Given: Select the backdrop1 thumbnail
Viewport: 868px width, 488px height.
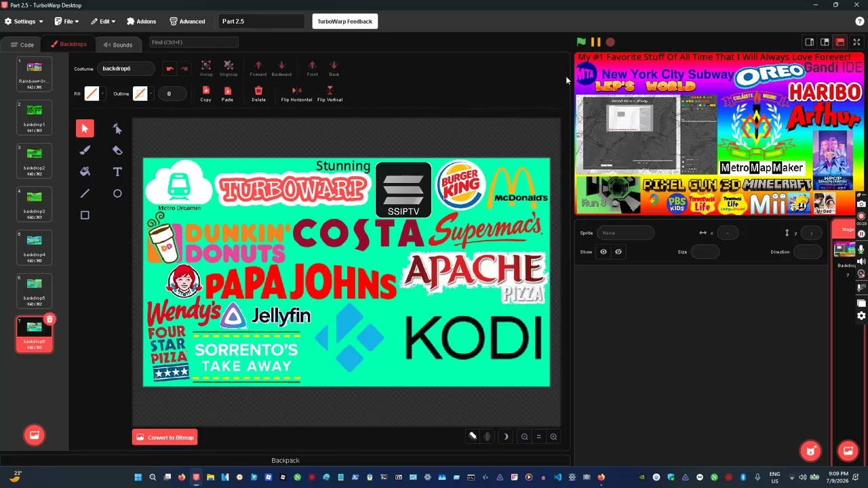Looking at the screenshot, I should [34, 117].
